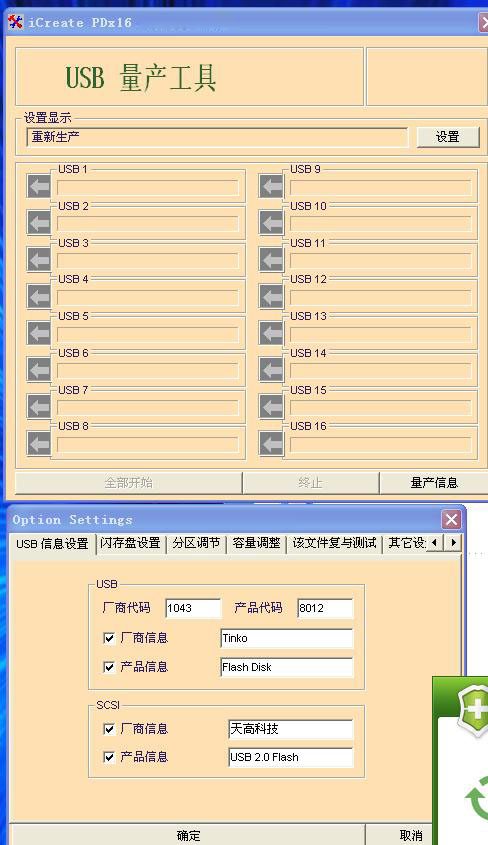Click the USB 8 status field
488x845 pixels.
(148, 445)
